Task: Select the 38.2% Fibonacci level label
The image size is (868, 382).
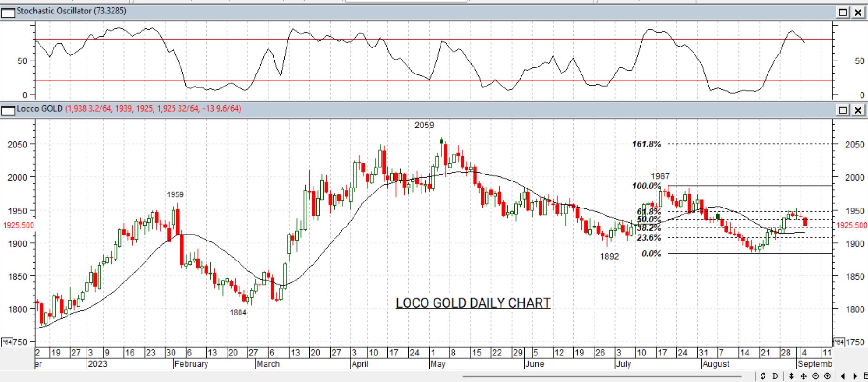Action: coord(649,228)
